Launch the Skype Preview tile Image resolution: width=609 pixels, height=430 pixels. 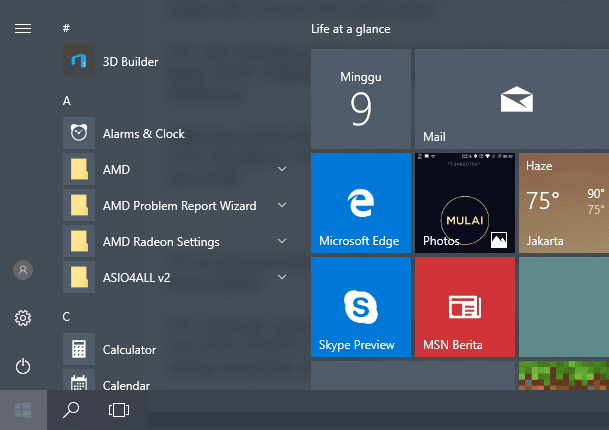point(361,307)
